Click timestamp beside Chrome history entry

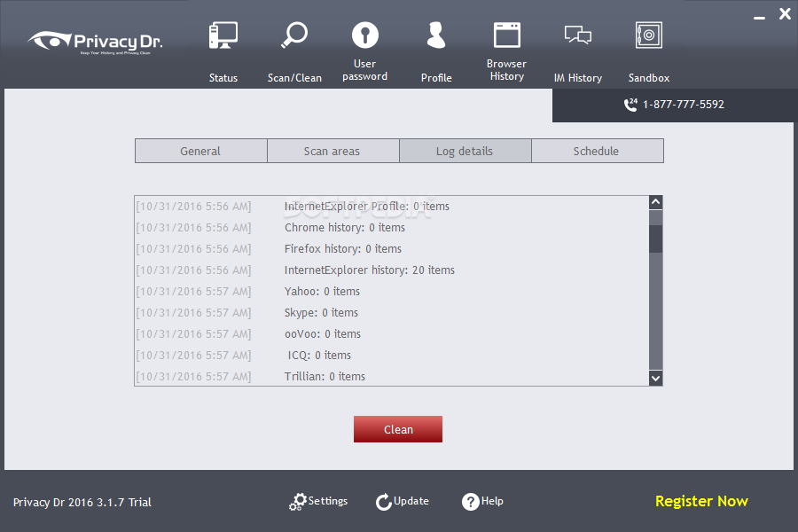(x=193, y=228)
